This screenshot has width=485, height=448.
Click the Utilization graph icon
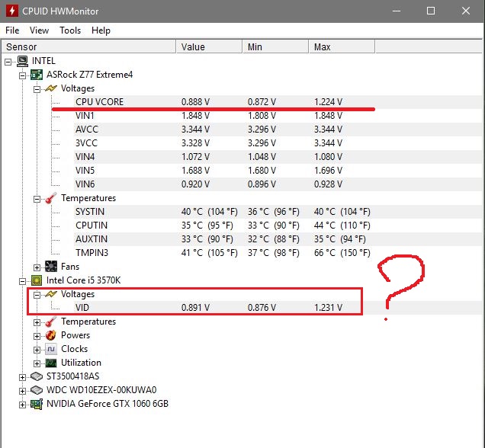point(51,363)
